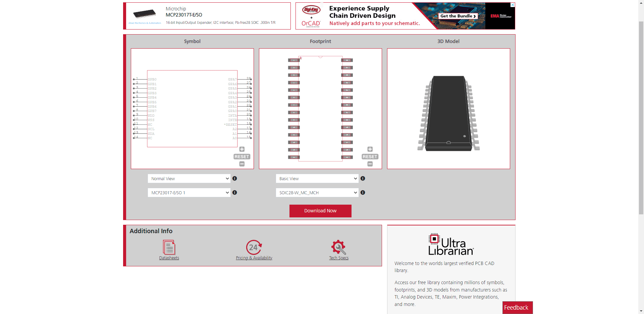Click the MCP23017T-E/SO chip thumbnail
This screenshot has width=644, height=314.
tap(145, 14)
